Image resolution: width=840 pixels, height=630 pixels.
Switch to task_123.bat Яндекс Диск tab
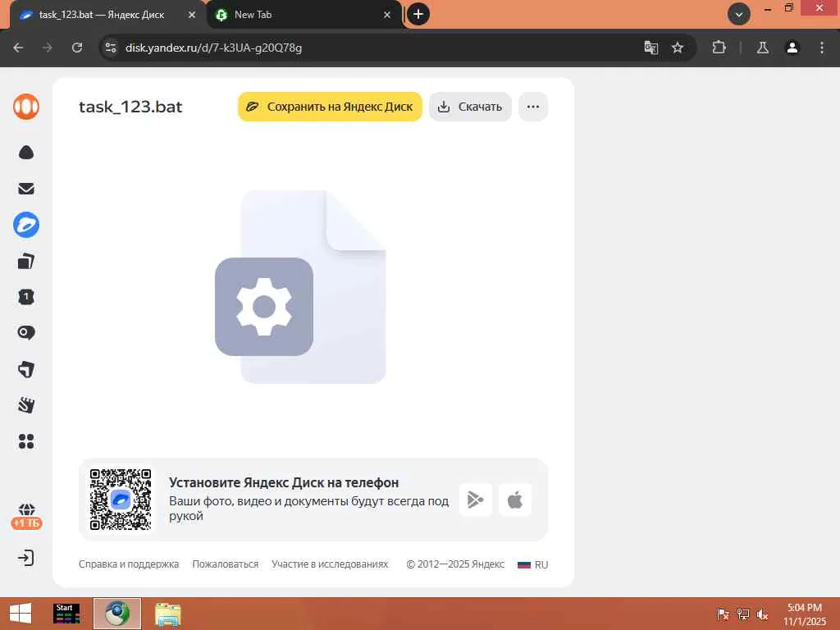tap(103, 15)
